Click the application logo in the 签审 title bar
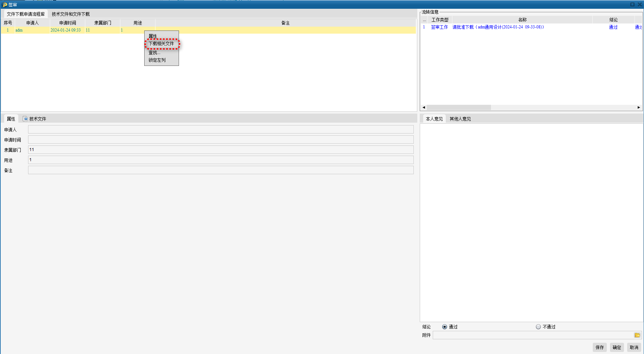This screenshot has height=354, width=644. pos(5,5)
